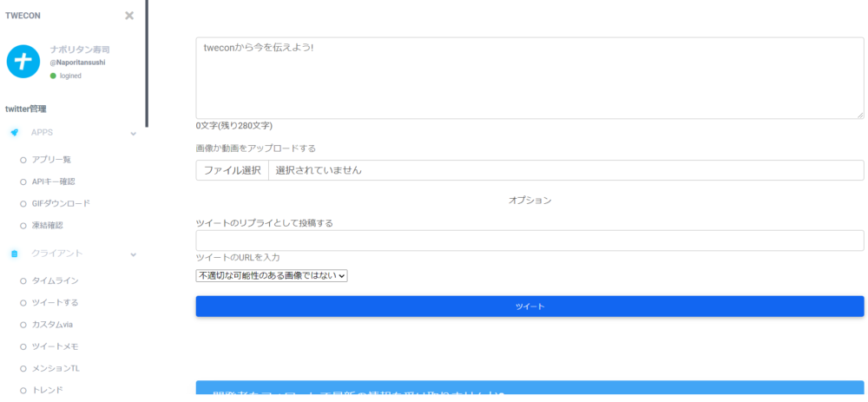The image size is (868, 402).
Task: Open APIキー確認 menu item
Action: tap(54, 181)
